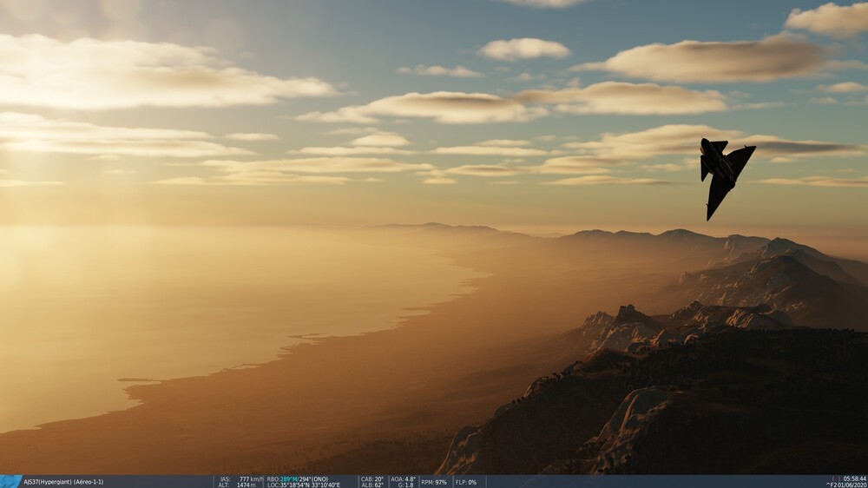Click the blue coalition flag icon in status bar
Screen dimensions: 868x488
(10, 481)
